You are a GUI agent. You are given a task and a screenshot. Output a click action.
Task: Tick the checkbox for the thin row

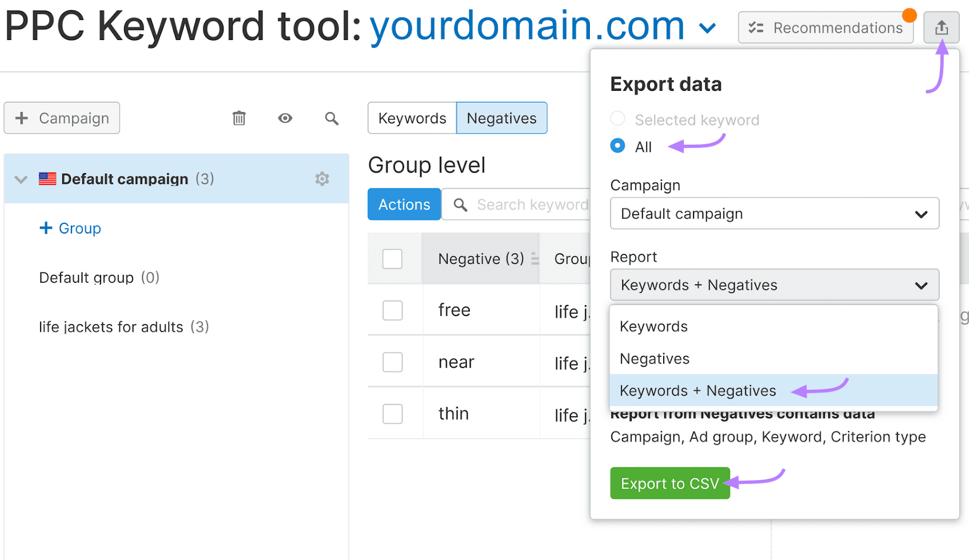click(x=392, y=413)
